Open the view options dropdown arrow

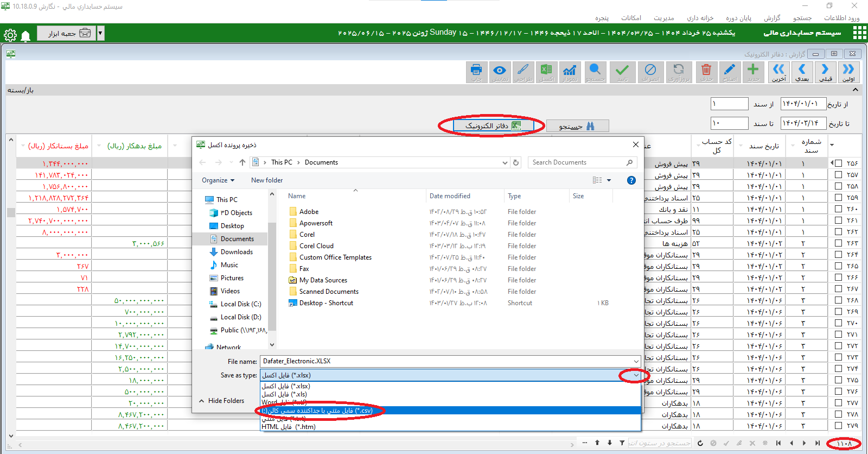click(609, 180)
